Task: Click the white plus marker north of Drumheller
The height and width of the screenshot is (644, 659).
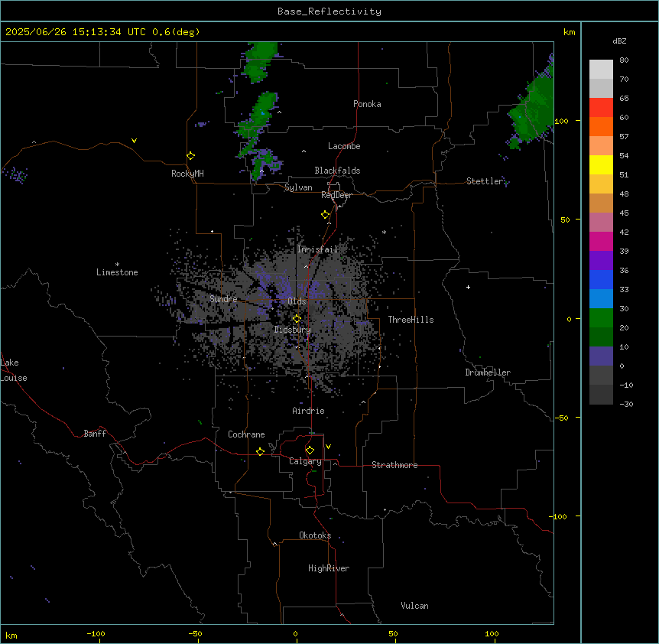Action: 468,287
